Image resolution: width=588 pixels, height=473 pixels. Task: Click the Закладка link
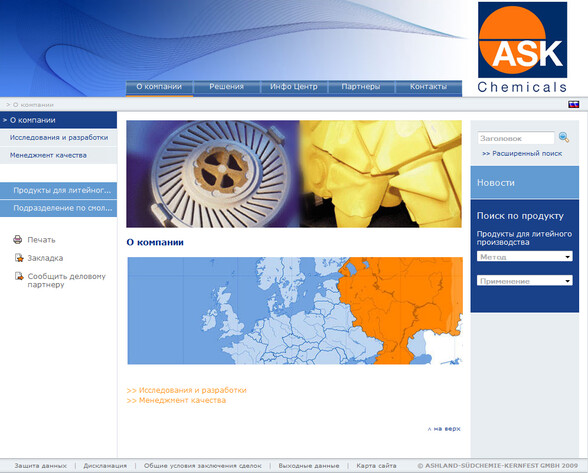click(x=45, y=258)
